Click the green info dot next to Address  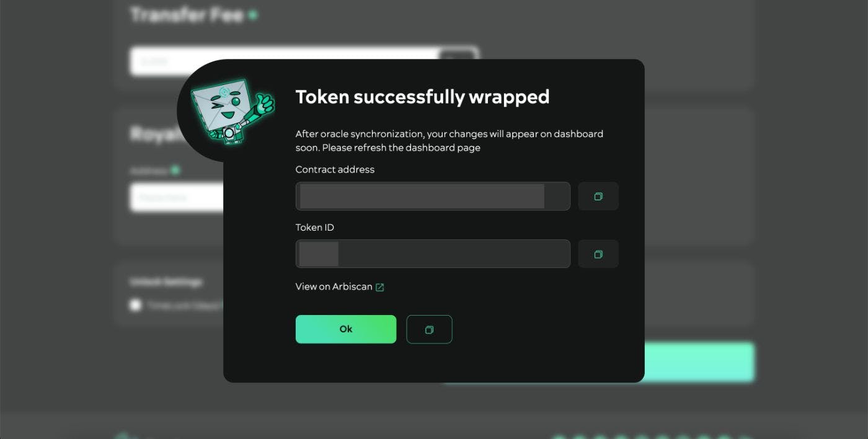click(x=175, y=170)
